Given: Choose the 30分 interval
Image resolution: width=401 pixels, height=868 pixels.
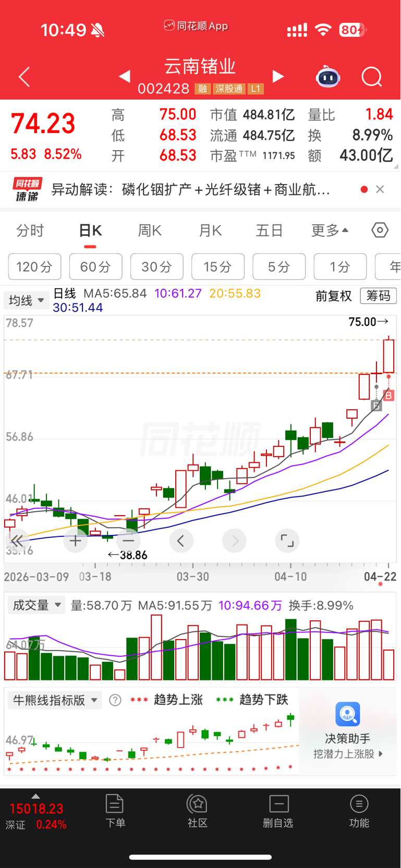Looking at the screenshot, I should tap(157, 267).
